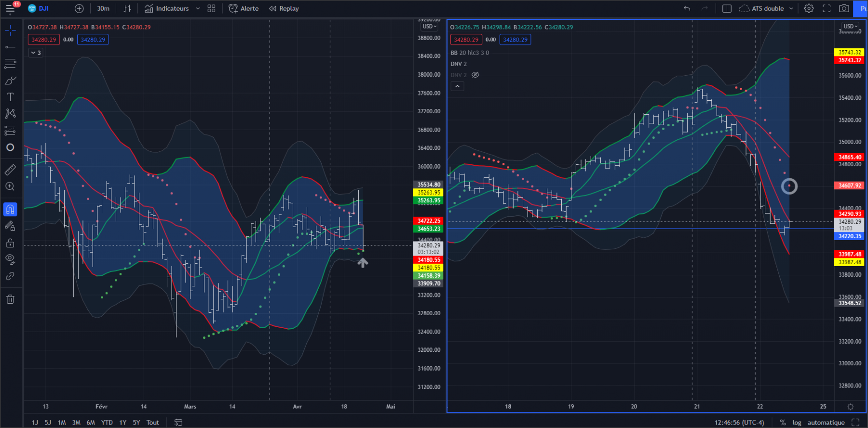Take a chart snapshot with camera
The image size is (868, 428).
pos(844,9)
